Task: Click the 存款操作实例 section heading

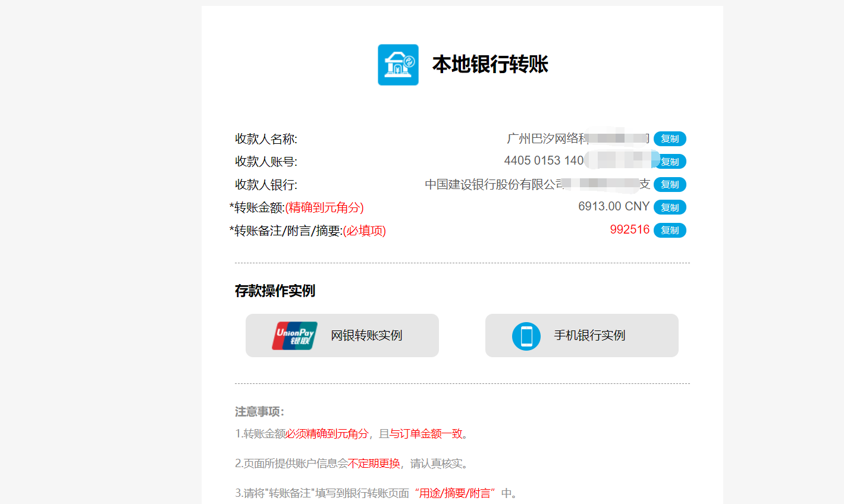Action: point(275,291)
